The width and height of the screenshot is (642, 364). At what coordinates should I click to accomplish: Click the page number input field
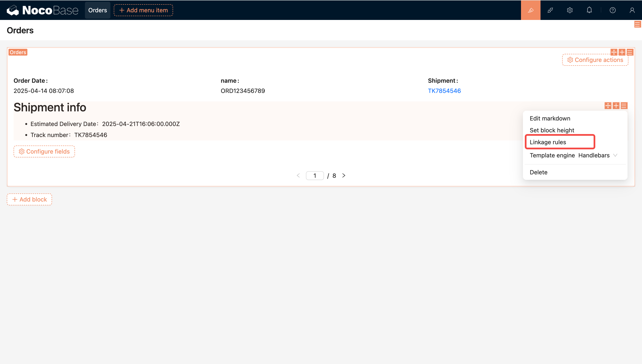point(315,175)
